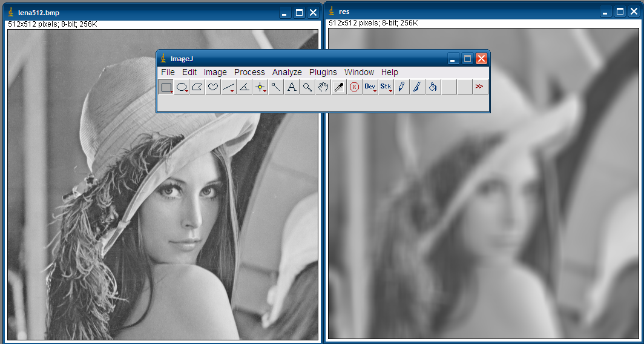Select the Oval selection tool
Image resolution: width=644 pixels, height=344 pixels.
182,87
